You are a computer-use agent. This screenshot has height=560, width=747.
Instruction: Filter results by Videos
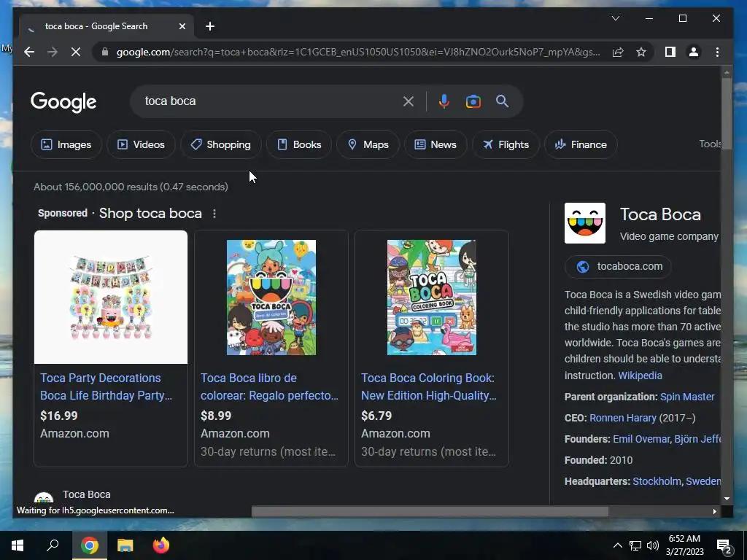click(141, 144)
